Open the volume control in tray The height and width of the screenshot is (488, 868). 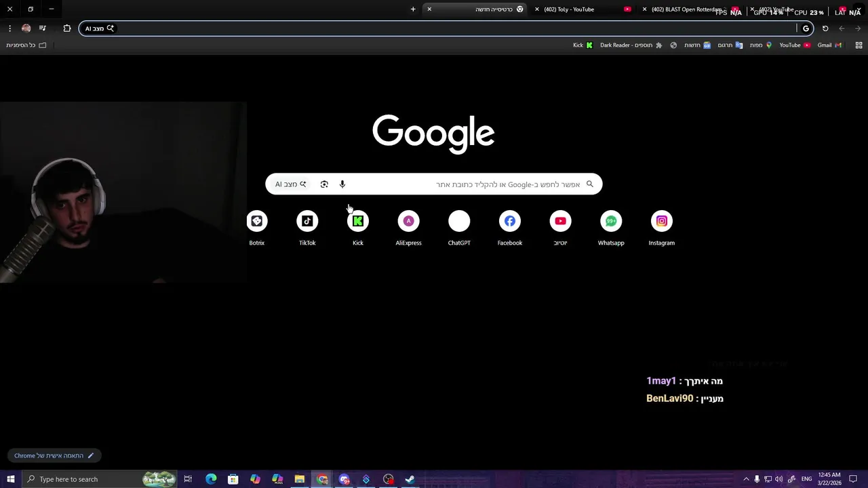point(778,479)
